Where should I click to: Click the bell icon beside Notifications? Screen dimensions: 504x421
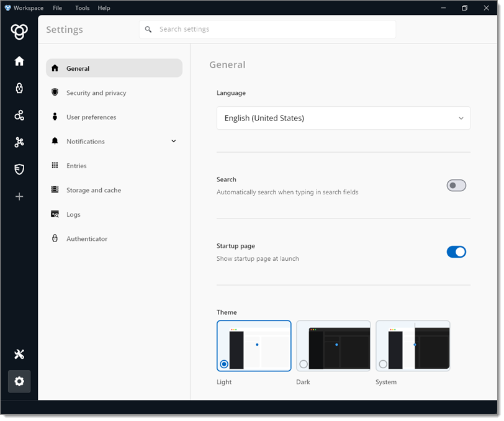pyautogui.click(x=55, y=141)
